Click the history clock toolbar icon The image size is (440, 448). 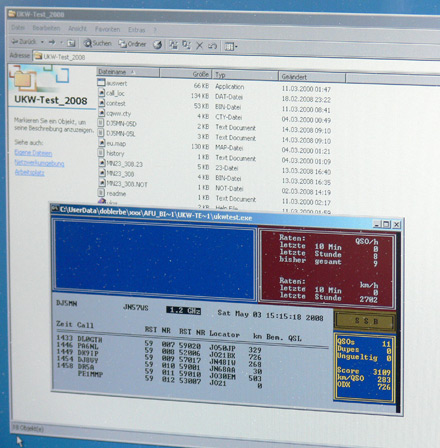(157, 44)
